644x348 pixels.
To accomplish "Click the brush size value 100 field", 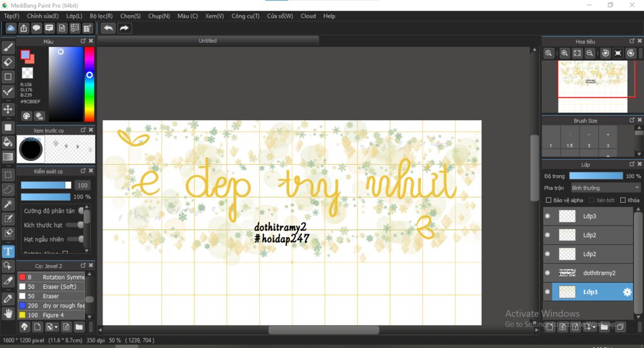I will click(x=82, y=185).
